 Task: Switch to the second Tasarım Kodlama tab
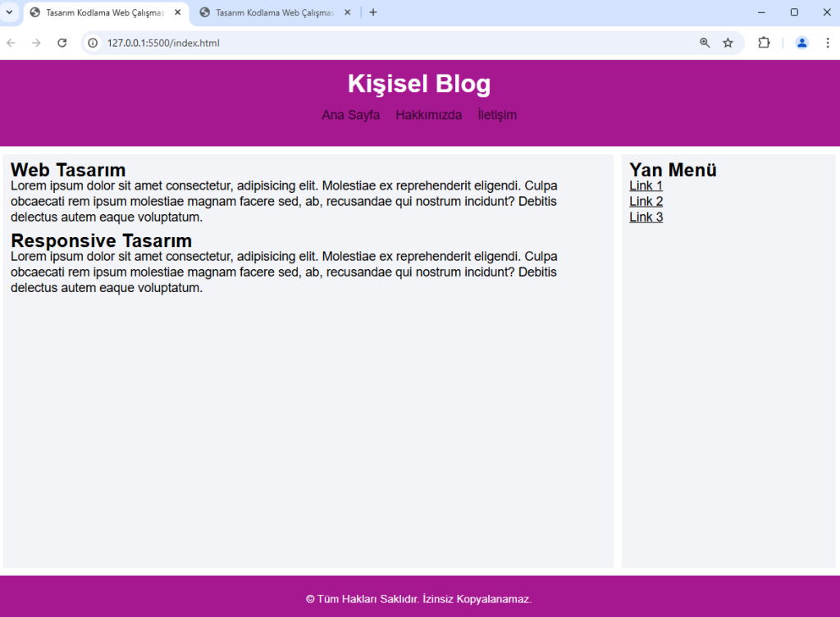(271, 12)
